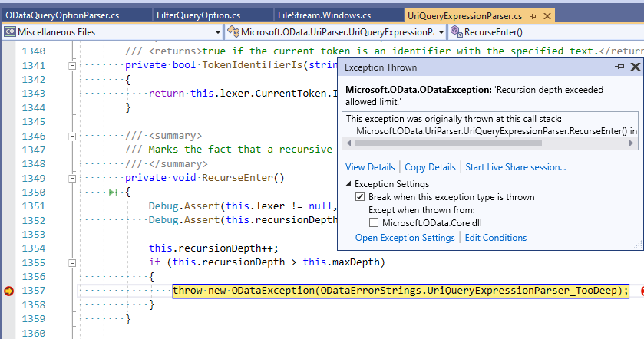Click this.maxDepth in the if condition

[341, 262]
